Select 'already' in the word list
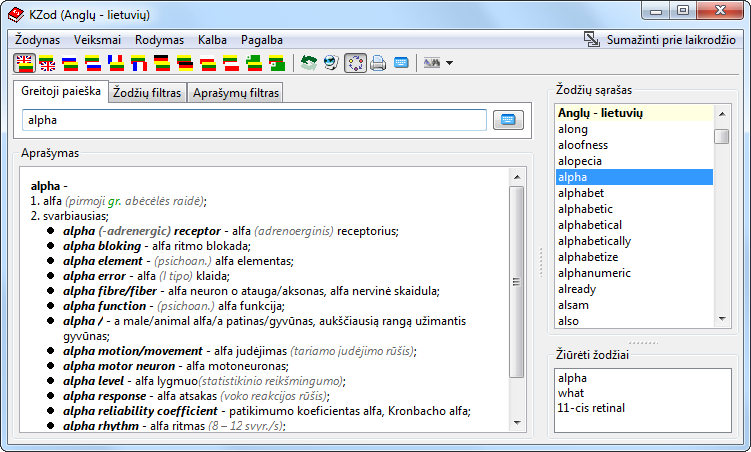This screenshot has height=452, width=751. pos(634,289)
